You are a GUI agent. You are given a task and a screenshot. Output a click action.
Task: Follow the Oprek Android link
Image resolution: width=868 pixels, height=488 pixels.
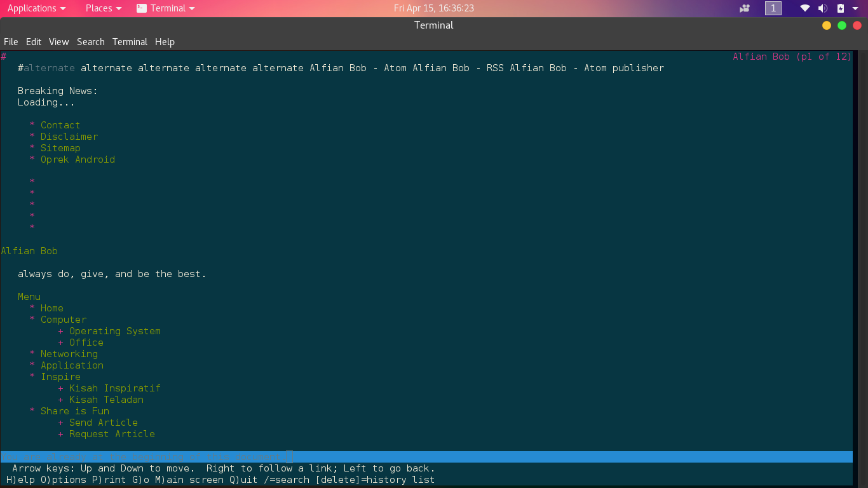click(x=78, y=159)
